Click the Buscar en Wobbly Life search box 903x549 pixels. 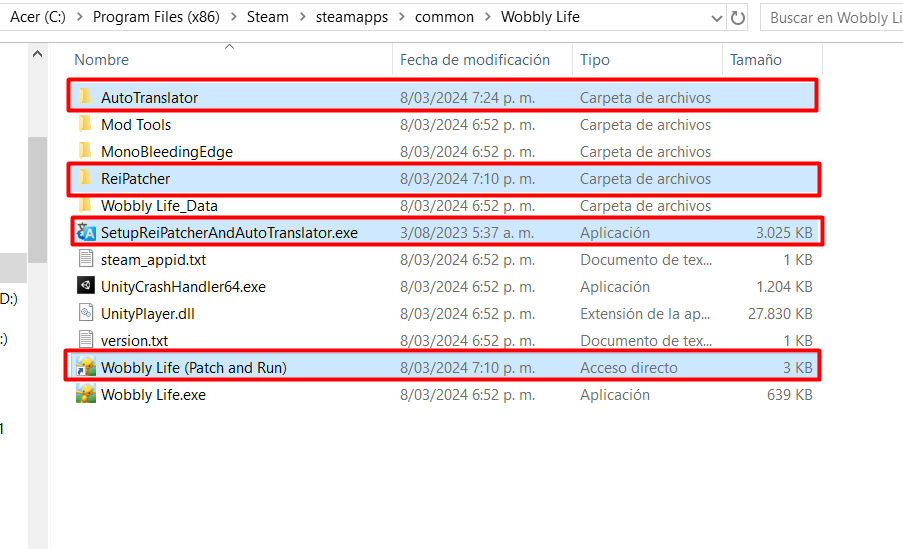point(832,18)
